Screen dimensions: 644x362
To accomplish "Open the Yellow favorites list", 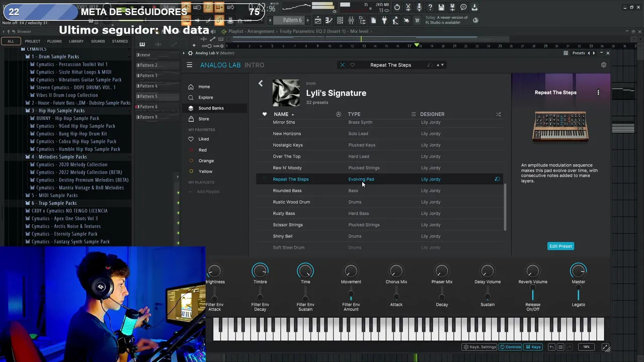I will [205, 171].
